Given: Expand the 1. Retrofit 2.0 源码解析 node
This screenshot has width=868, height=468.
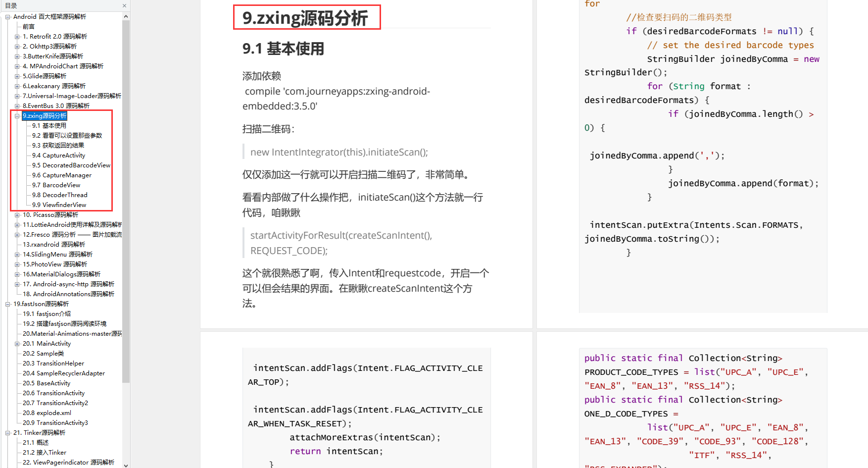Looking at the screenshot, I should (17, 37).
